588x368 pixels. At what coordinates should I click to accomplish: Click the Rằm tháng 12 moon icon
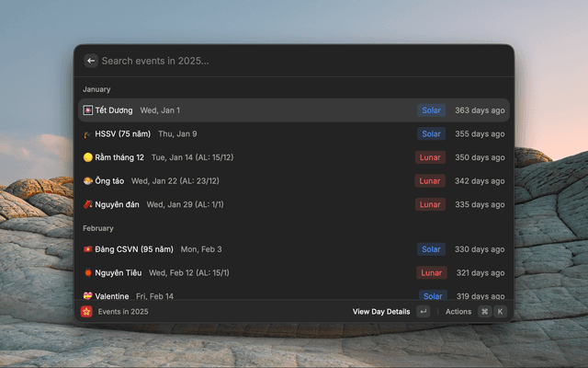tap(87, 157)
